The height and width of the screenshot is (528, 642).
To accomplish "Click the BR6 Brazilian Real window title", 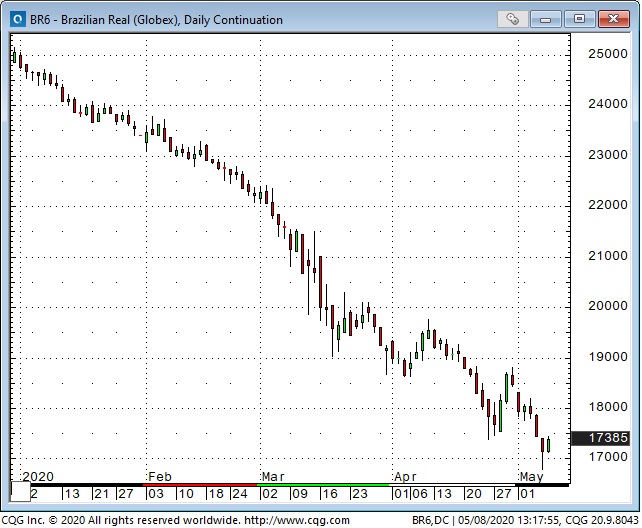I will 156,20.
